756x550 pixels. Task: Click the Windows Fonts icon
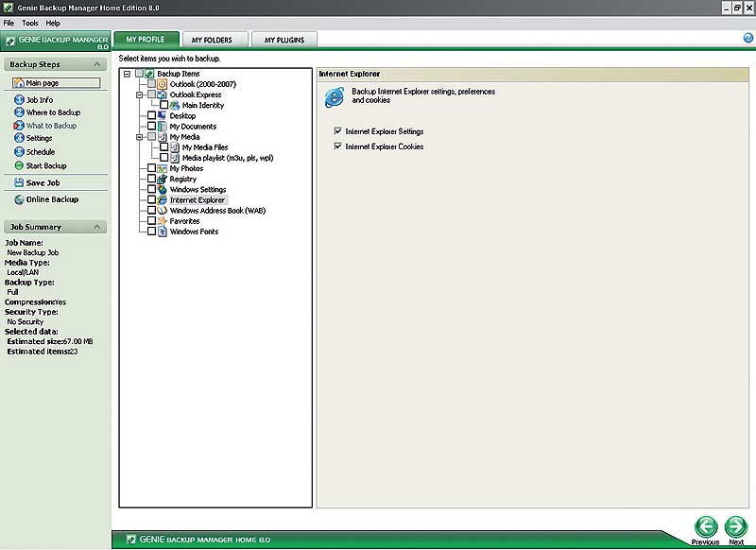coord(163,232)
